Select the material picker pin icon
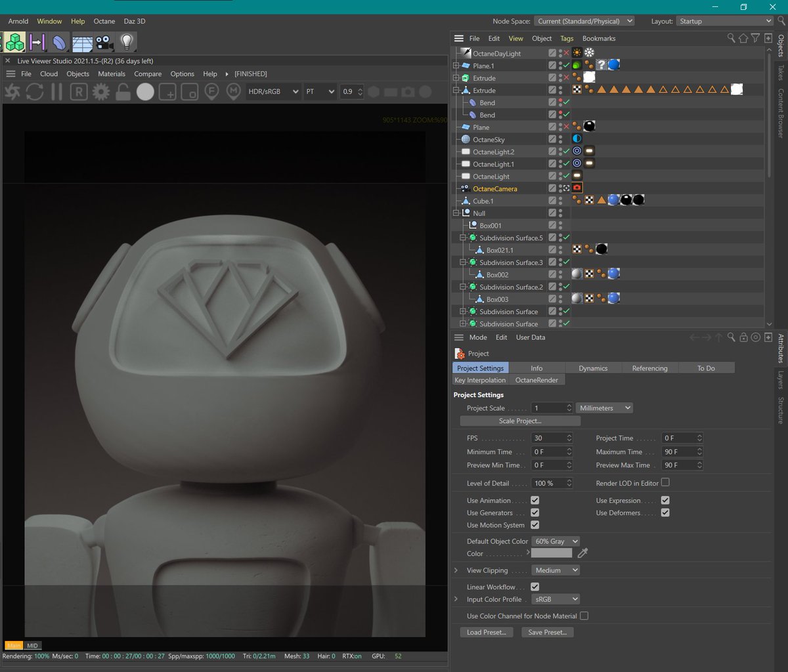Image resolution: width=788 pixels, height=672 pixels. coord(233,92)
